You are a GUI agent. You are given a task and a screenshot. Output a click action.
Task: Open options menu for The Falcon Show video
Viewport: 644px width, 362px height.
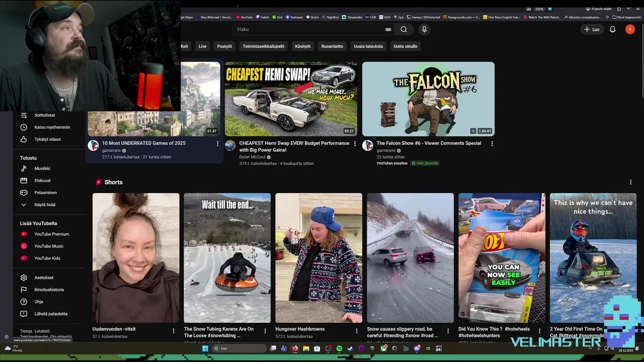[492, 144]
